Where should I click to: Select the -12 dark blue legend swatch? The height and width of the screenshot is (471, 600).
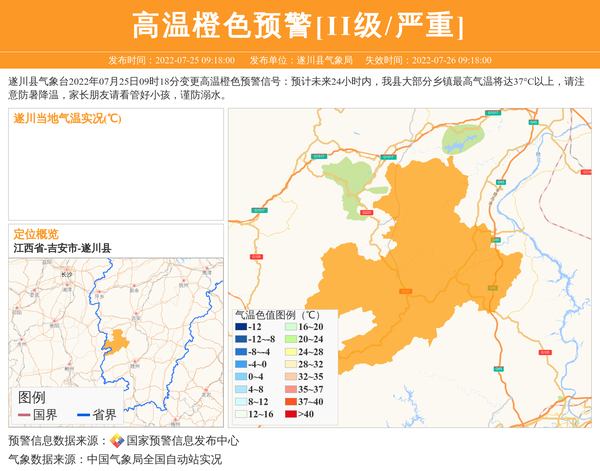241,327
